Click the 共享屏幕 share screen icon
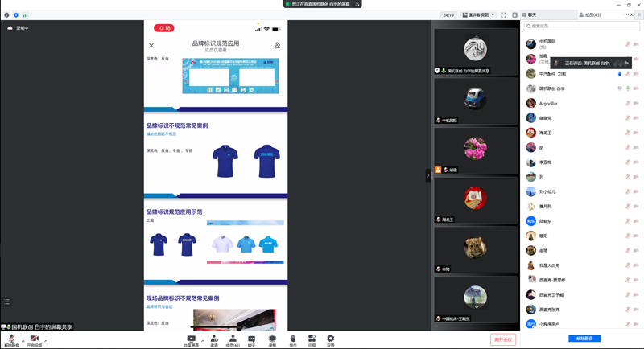Screen dimensions: 644x349 191,339
